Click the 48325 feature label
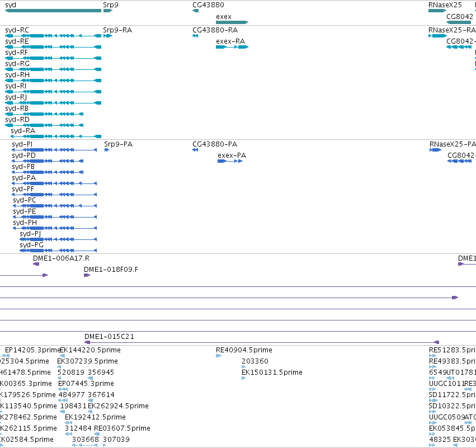The height and width of the screenshot is (448, 476). coord(440,440)
